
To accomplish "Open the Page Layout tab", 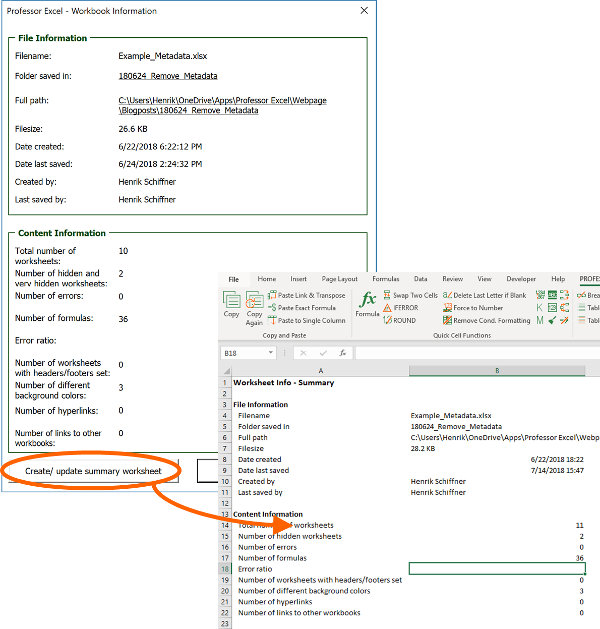I will (339, 279).
